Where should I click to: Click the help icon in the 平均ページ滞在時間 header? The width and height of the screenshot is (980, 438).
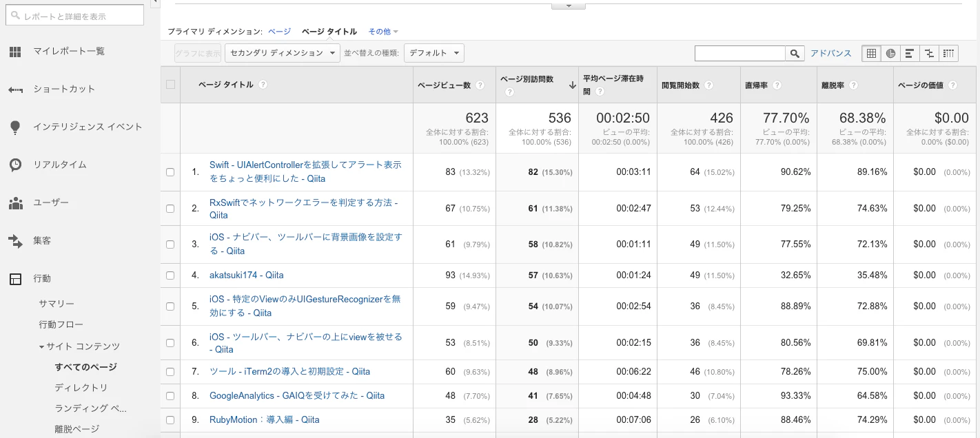click(600, 92)
